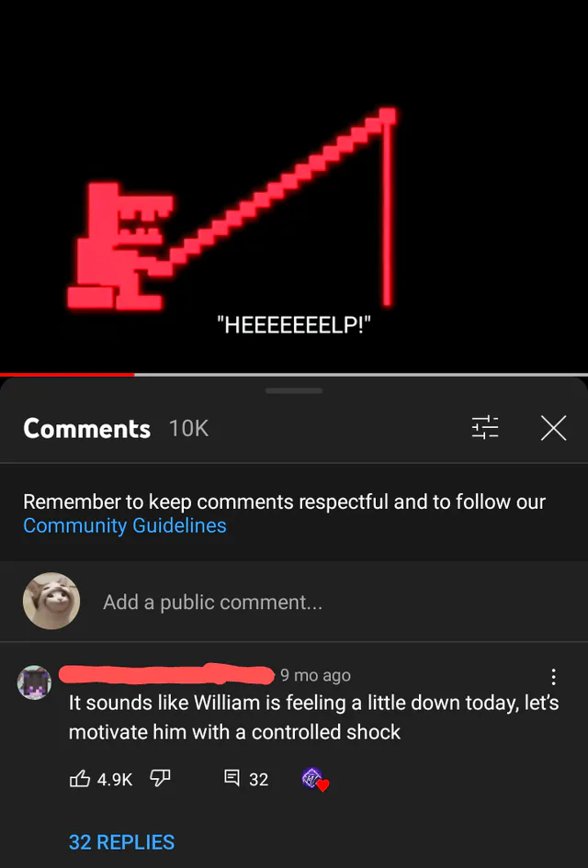The image size is (588, 868).
Task: Open the three-dot menu on the comment
Action: click(553, 676)
